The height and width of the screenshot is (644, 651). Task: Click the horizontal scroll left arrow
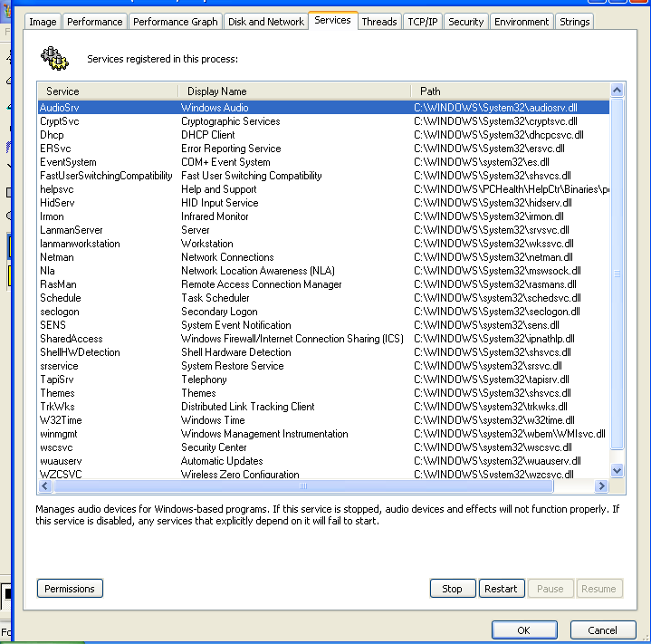coord(45,485)
